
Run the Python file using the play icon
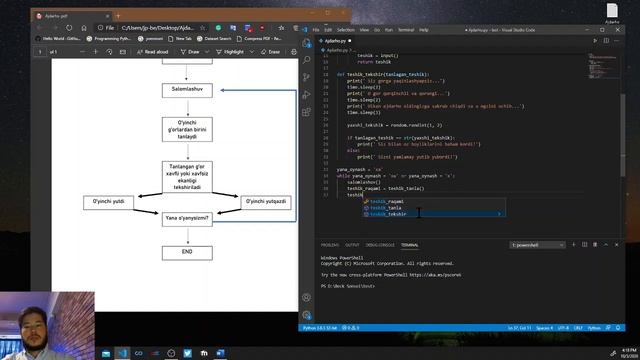[x=595, y=41]
